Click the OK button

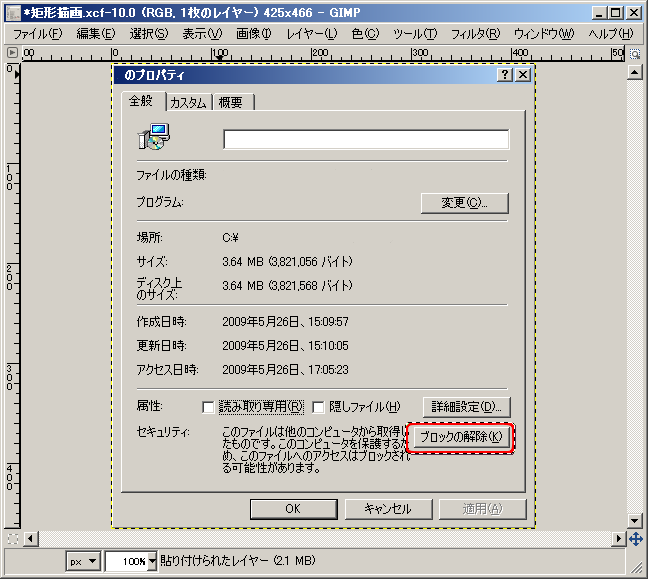pos(293,509)
